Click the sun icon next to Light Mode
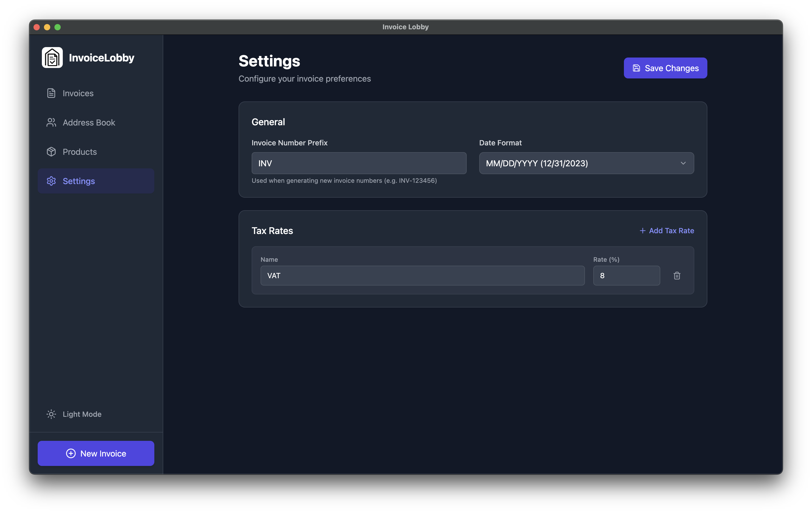Image resolution: width=812 pixels, height=513 pixels. [51, 414]
